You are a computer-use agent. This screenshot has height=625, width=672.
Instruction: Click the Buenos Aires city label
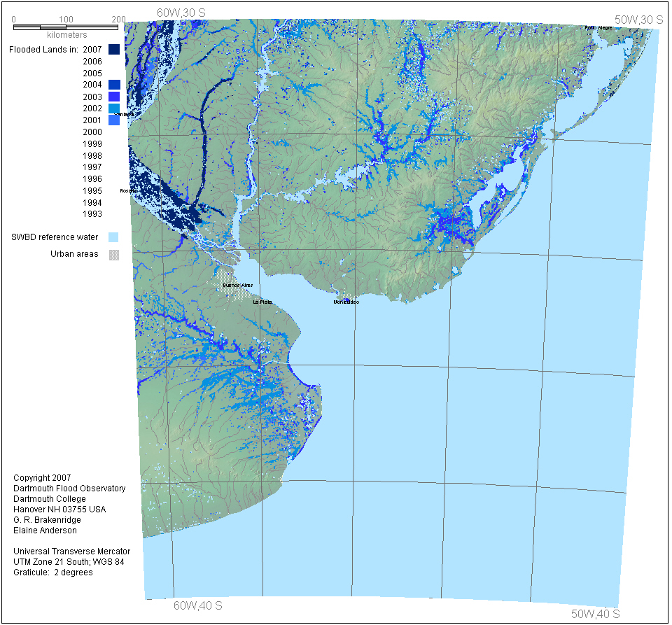click(x=237, y=286)
